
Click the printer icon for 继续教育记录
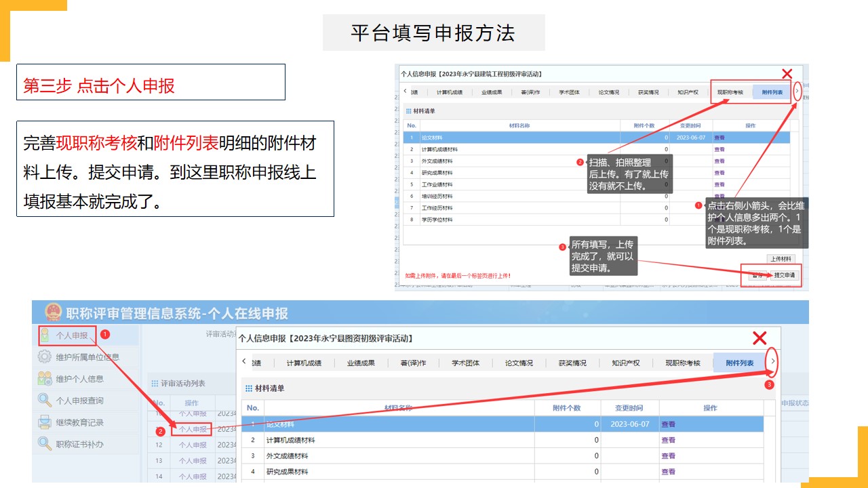(45, 422)
